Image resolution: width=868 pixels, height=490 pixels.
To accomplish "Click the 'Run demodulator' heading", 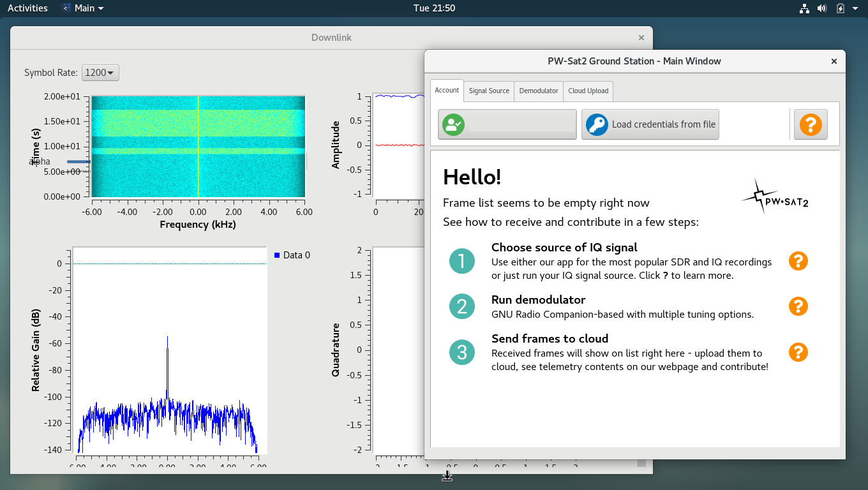I will tap(538, 300).
